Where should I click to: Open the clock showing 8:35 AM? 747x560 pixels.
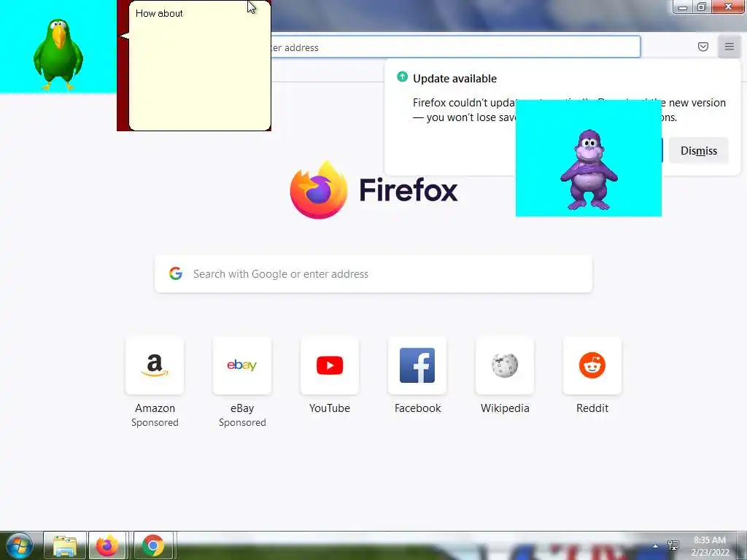[x=710, y=546]
